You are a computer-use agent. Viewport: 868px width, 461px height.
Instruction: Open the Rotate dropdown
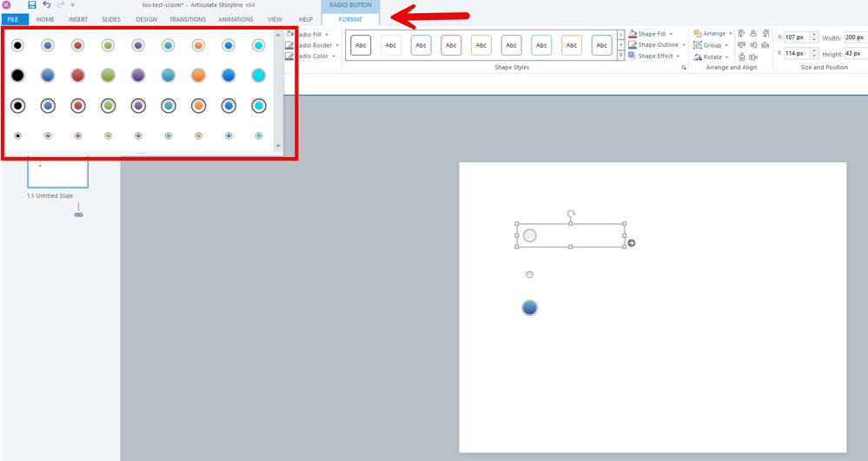pos(712,57)
